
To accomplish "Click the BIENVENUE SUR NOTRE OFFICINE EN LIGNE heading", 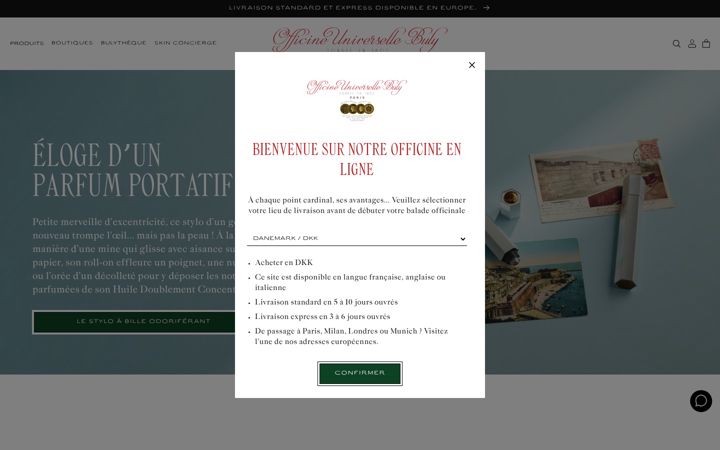I will point(357,159).
